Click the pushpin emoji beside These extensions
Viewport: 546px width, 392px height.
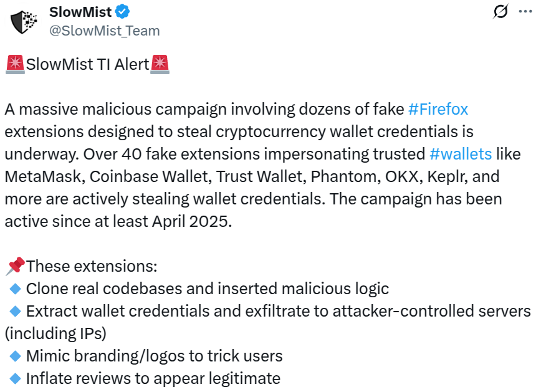[x=15, y=266]
